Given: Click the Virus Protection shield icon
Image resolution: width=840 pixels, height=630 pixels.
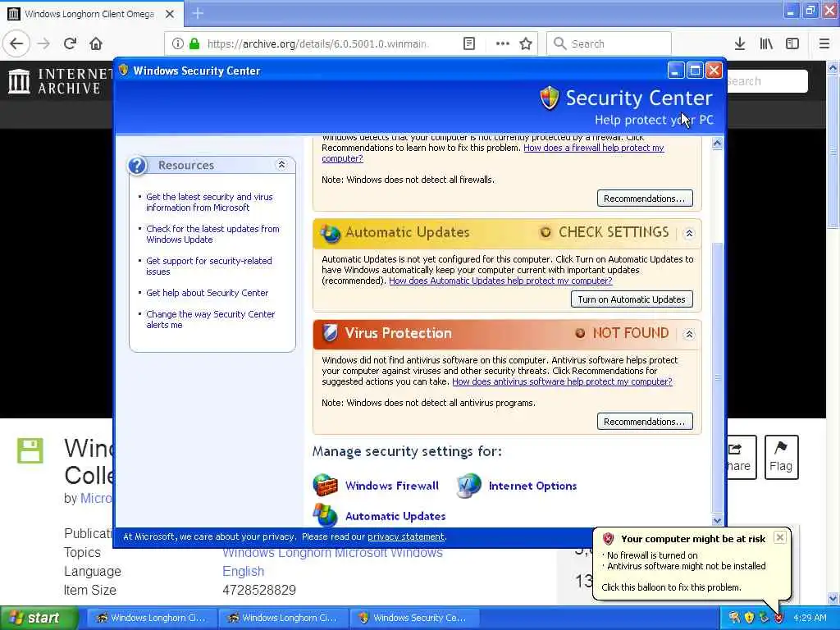Looking at the screenshot, I should point(330,333).
